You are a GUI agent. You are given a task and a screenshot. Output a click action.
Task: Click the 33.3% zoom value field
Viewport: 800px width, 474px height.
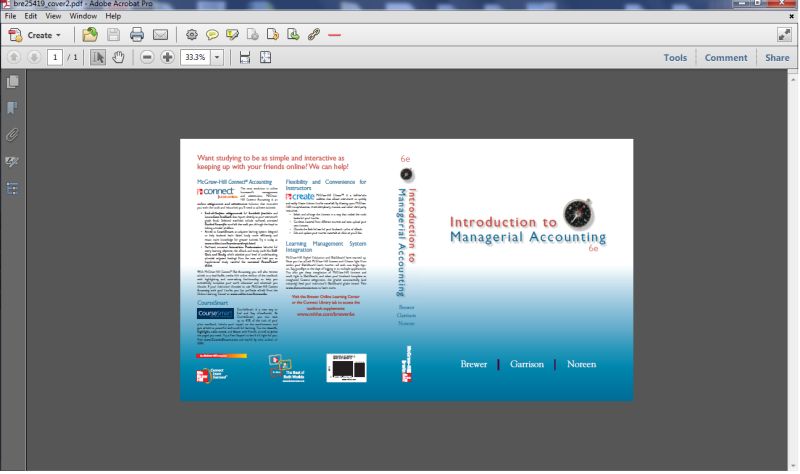pyautogui.click(x=195, y=57)
